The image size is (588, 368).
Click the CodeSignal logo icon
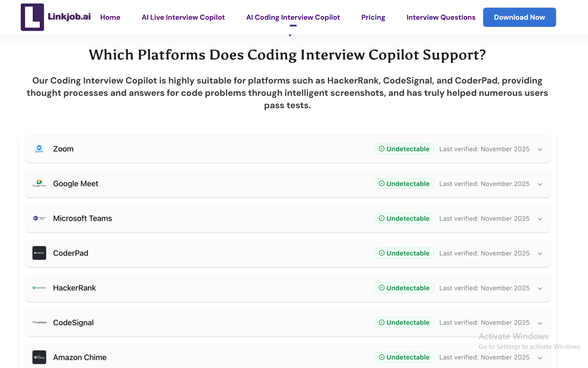pos(39,322)
